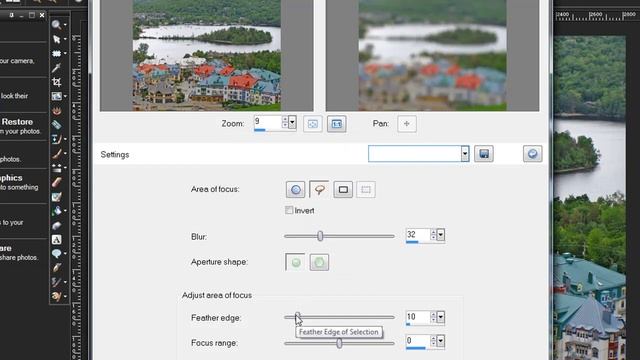Expand the Preset Shape flyout arrow
The height and width of the screenshot is (360, 640).
[x=65, y=253]
